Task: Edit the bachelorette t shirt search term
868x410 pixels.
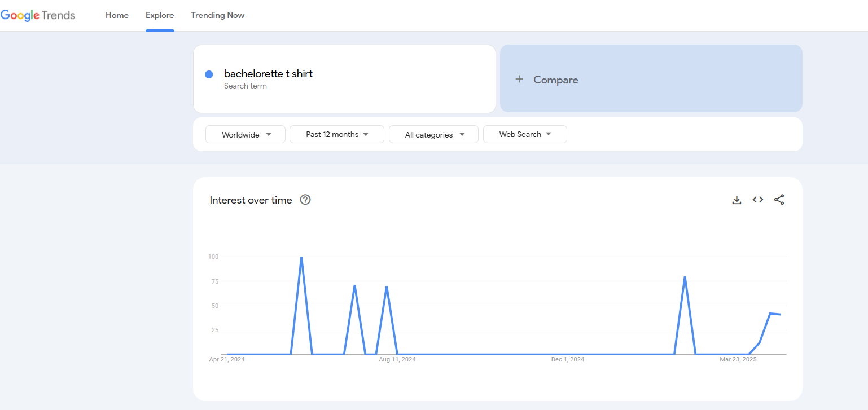Action: [268, 74]
